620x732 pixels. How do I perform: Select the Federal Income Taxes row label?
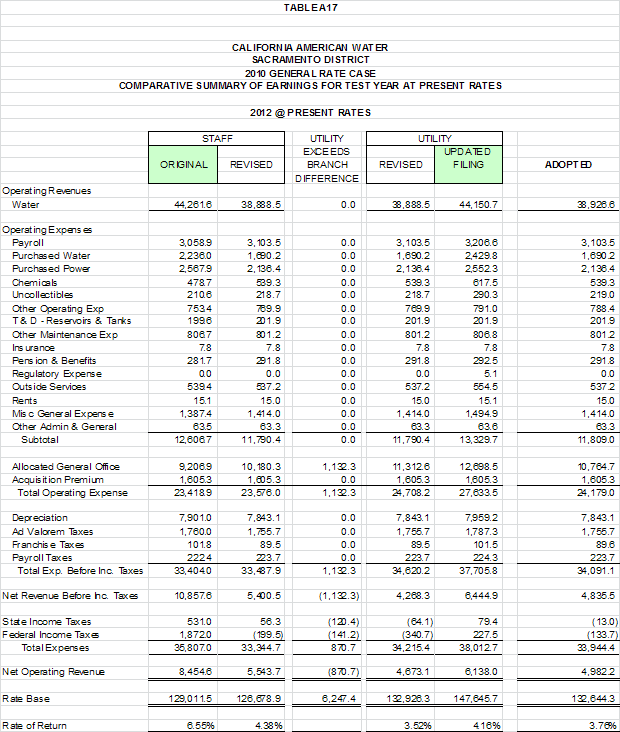50,634
